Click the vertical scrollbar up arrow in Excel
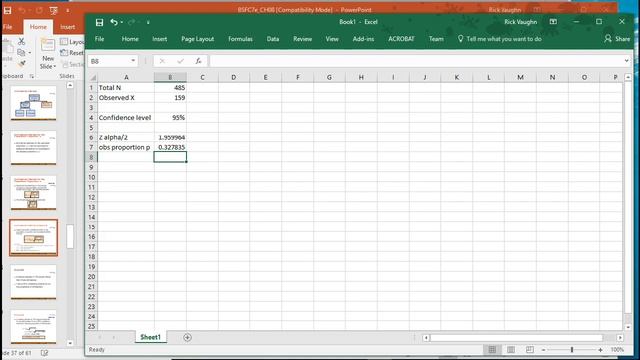Viewport: 640px width, 360px height. 628,77
